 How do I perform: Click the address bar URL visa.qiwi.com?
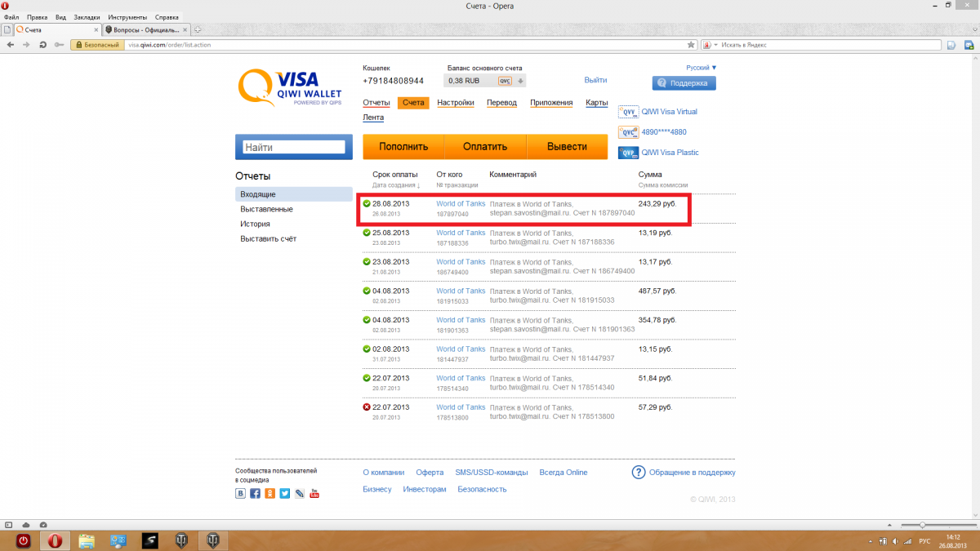[x=169, y=45]
